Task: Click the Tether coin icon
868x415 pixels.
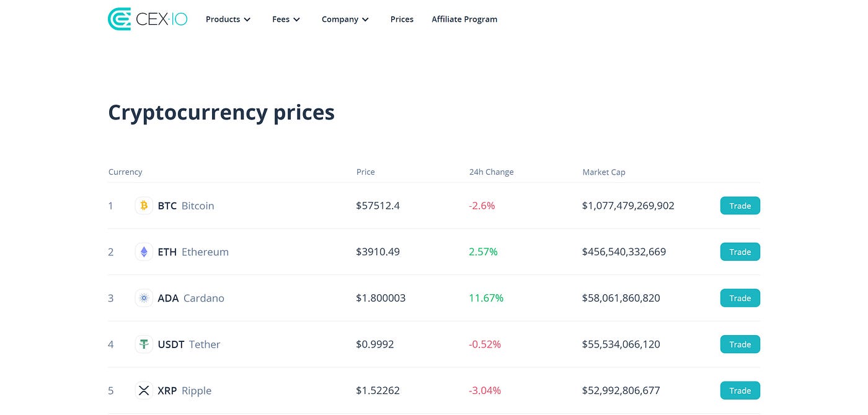Action: pyautogui.click(x=144, y=344)
